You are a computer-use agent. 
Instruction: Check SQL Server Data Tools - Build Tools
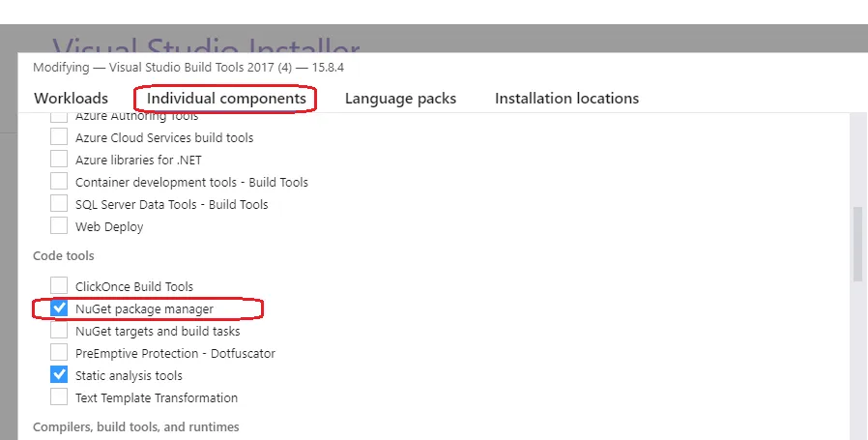(59, 204)
